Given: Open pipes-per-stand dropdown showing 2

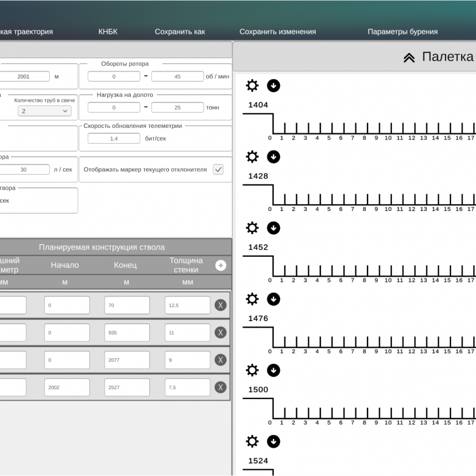Looking at the screenshot, I should point(45,111).
